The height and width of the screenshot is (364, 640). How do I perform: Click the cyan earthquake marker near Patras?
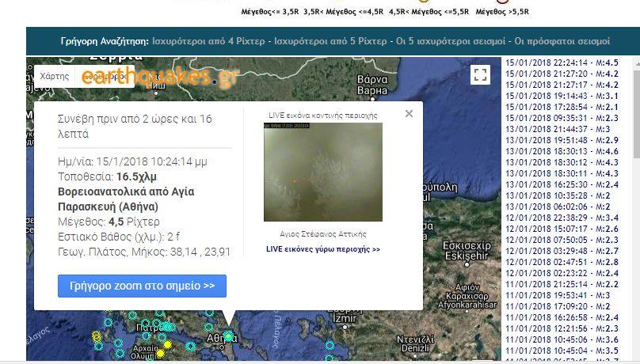point(168,326)
